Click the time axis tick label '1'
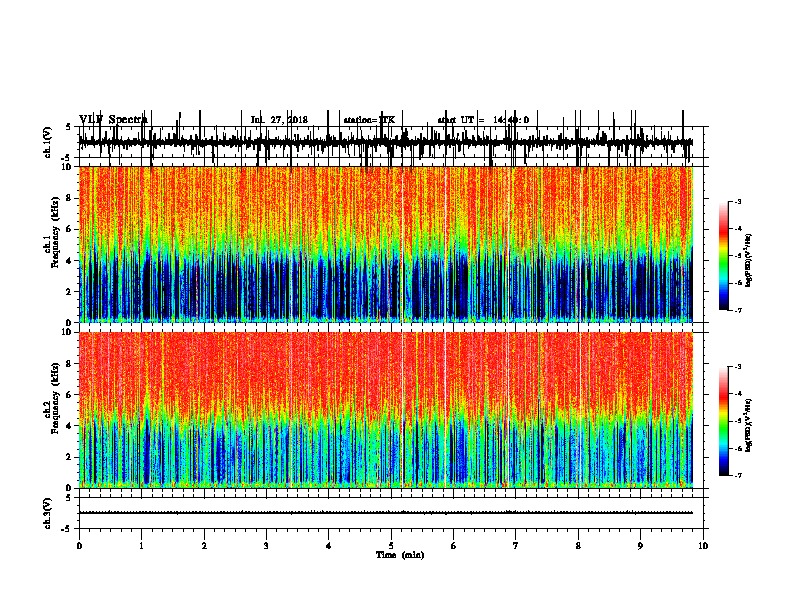The width and height of the screenshot is (792, 612). (x=141, y=546)
